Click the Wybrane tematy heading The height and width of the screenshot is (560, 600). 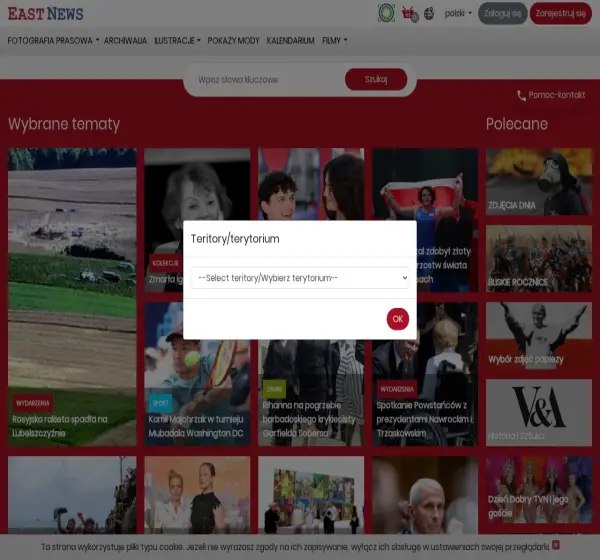pyautogui.click(x=64, y=124)
